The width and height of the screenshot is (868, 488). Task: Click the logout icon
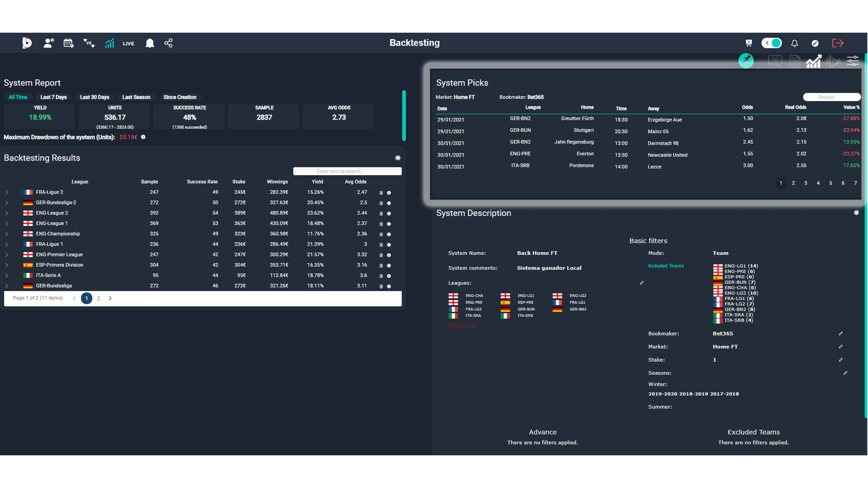(x=838, y=43)
